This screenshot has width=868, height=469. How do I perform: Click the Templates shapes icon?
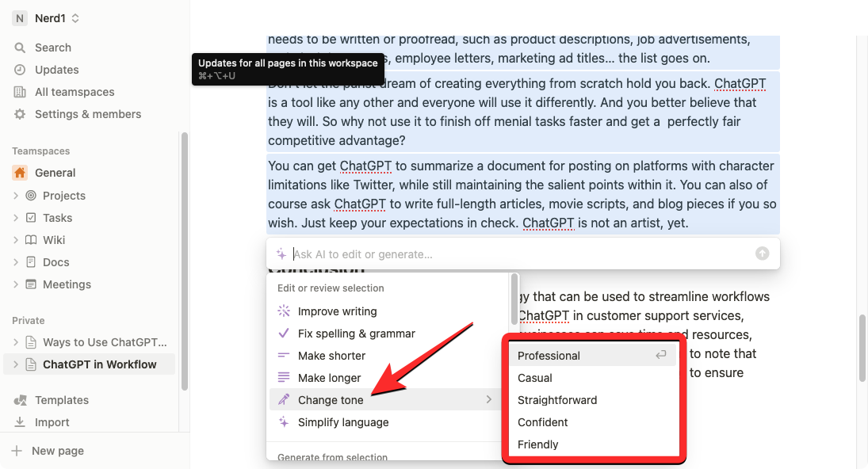click(x=20, y=400)
